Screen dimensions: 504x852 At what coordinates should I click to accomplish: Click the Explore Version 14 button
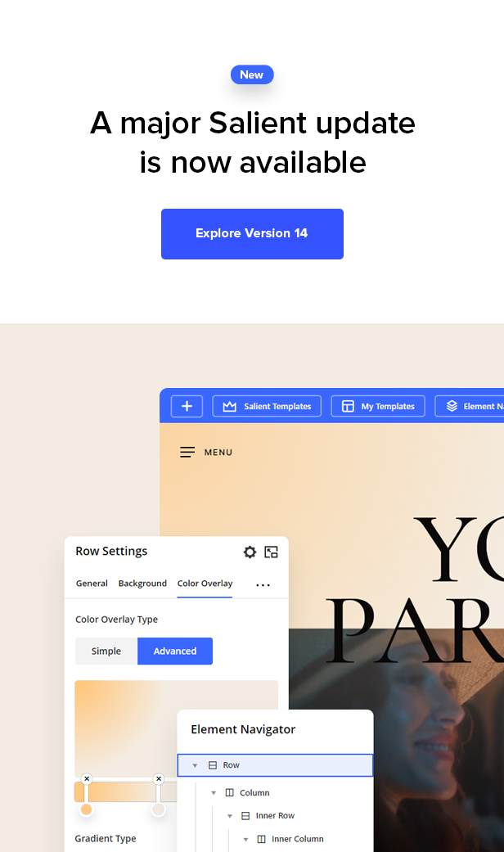252,233
